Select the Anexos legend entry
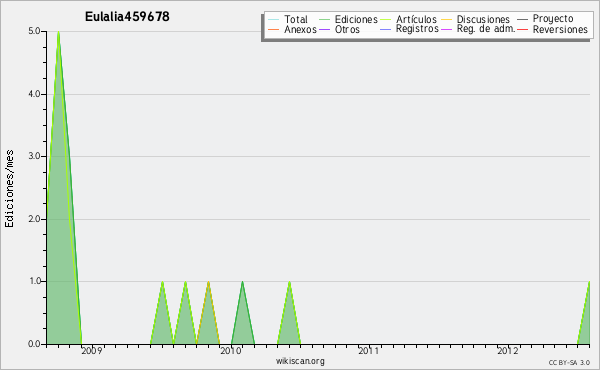Image resolution: width=600 pixels, height=370 pixels. pos(292,29)
